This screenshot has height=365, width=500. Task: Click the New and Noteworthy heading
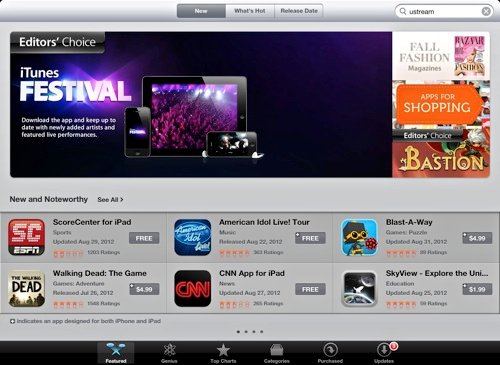click(x=49, y=199)
